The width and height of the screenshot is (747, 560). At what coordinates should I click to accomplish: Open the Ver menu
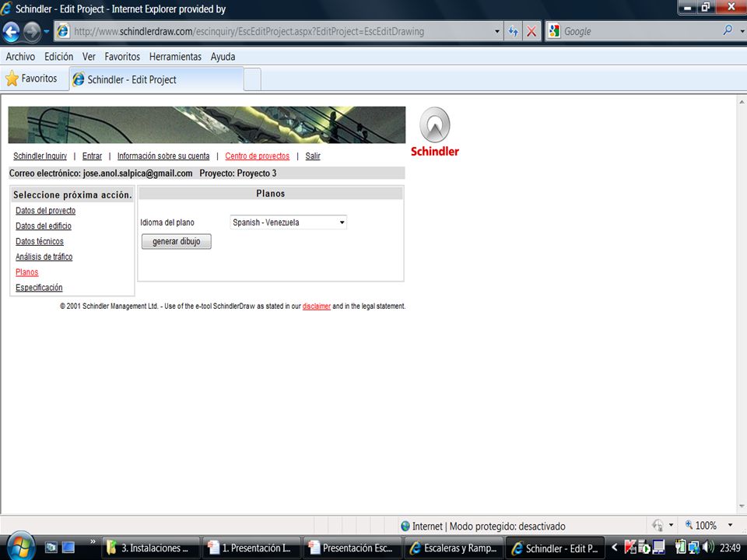click(89, 57)
